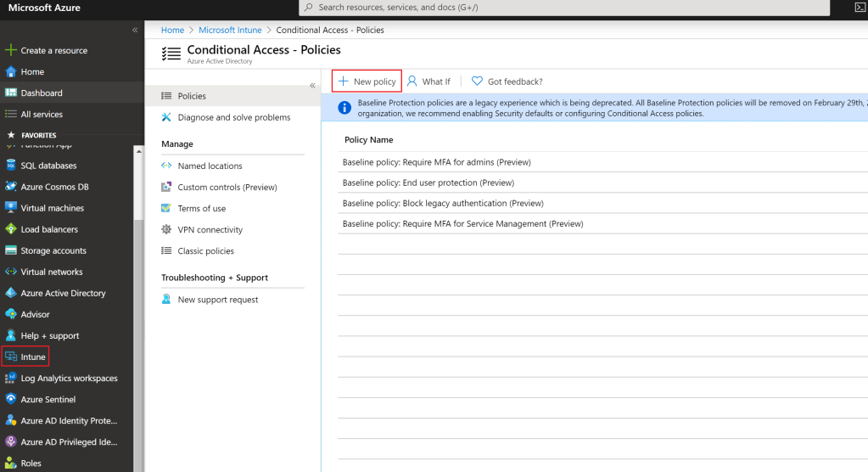Click the Storage accounts icon
868x472 pixels.
pos(11,250)
